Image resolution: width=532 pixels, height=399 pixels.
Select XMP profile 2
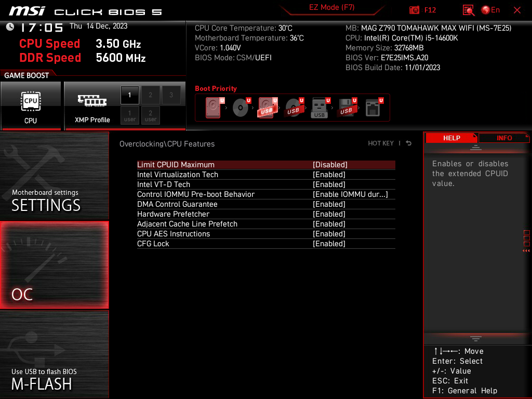[x=150, y=95]
